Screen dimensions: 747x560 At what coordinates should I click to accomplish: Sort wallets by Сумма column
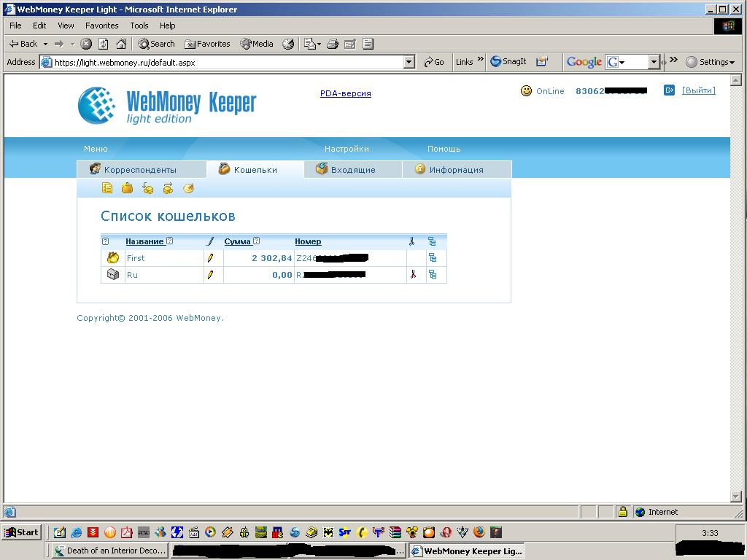(237, 241)
